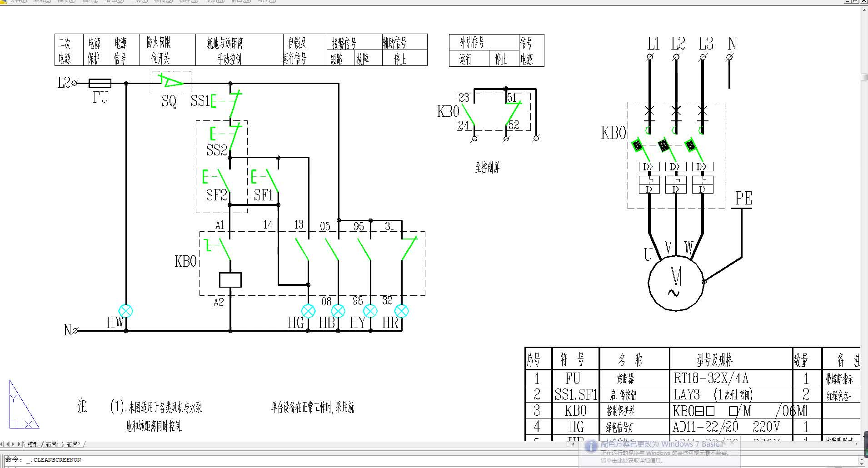Select the FU fuse symbol
This screenshot has height=468, width=868.
coord(100,83)
